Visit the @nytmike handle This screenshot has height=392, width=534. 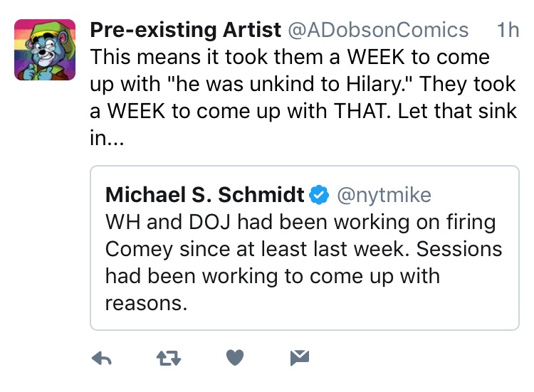(384, 196)
